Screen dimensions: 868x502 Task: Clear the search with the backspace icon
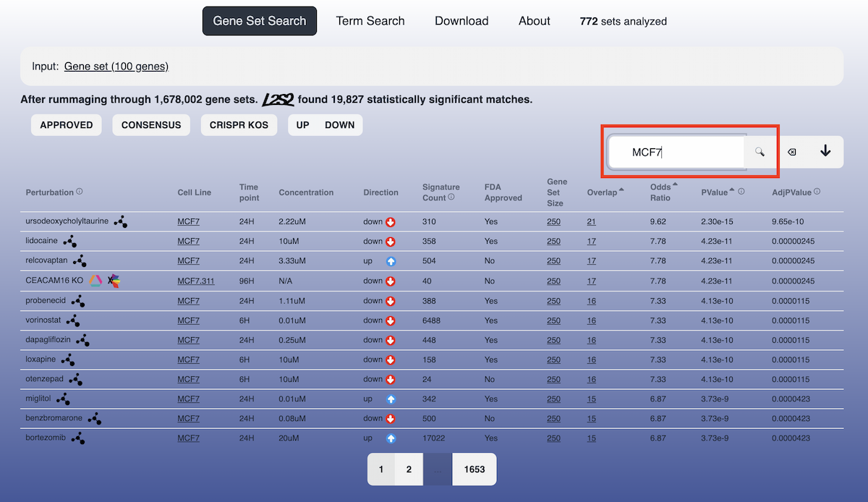tap(791, 152)
